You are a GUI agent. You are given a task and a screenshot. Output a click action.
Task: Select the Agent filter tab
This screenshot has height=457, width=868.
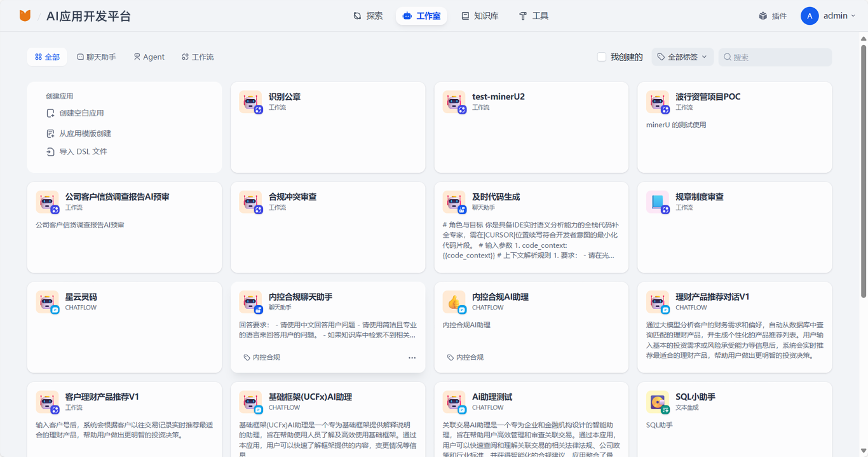149,57
